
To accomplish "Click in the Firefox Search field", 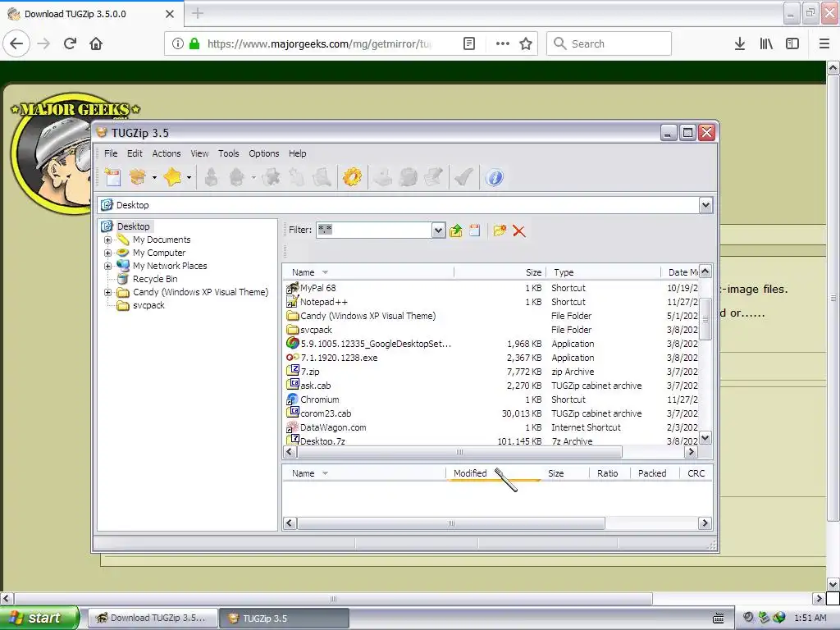I will pos(609,43).
